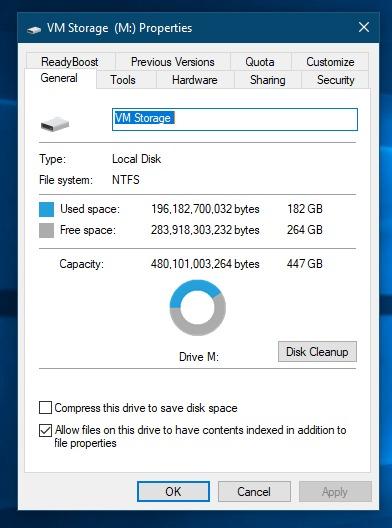Click the greyed-out Apply button

pyautogui.click(x=335, y=492)
